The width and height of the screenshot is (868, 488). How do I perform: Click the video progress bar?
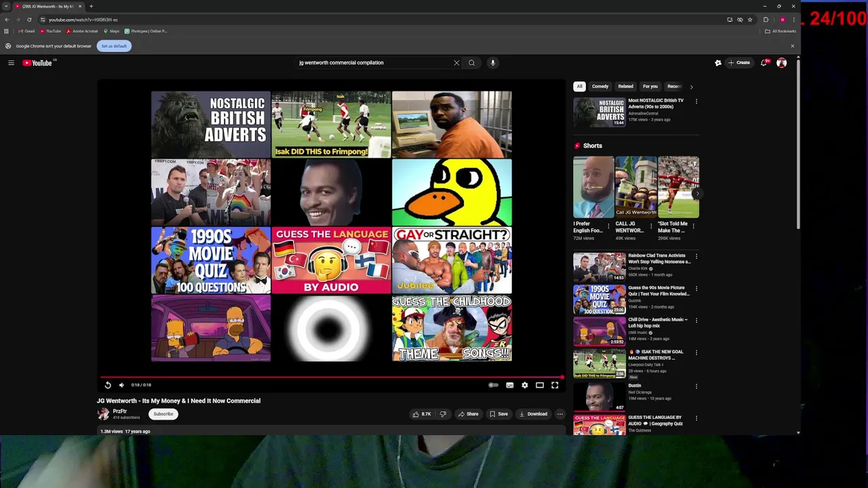click(x=332, y=377)
